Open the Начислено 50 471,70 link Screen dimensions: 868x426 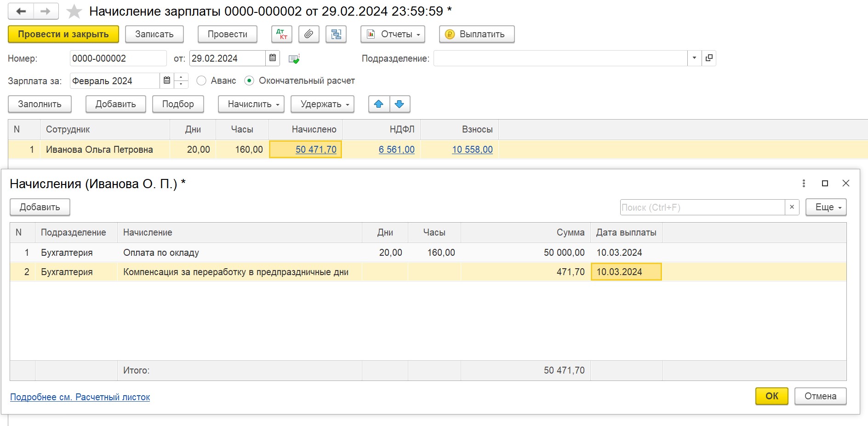point(316,150)
